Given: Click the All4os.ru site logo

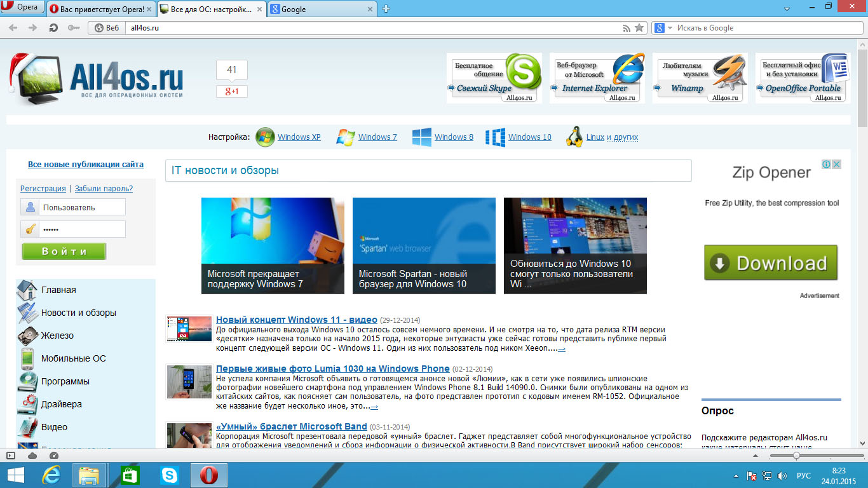Looking at the screenshot, I should (97, 78).
